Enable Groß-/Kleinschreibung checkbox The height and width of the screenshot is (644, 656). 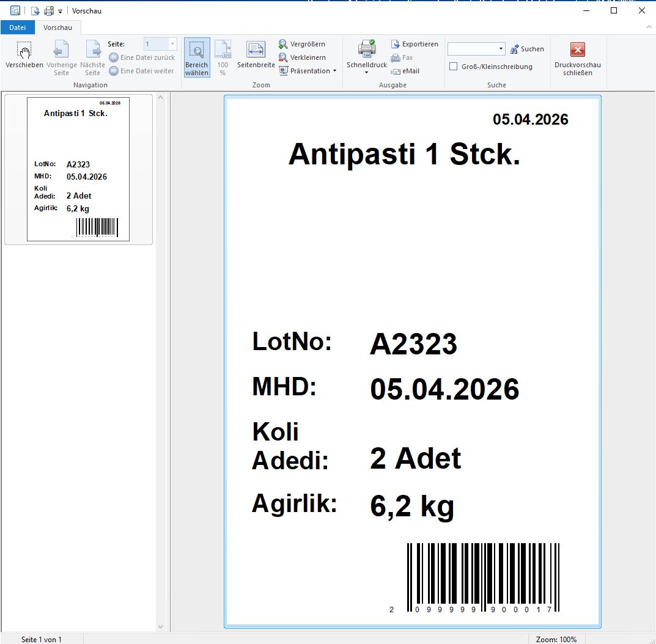click(453, 67)
